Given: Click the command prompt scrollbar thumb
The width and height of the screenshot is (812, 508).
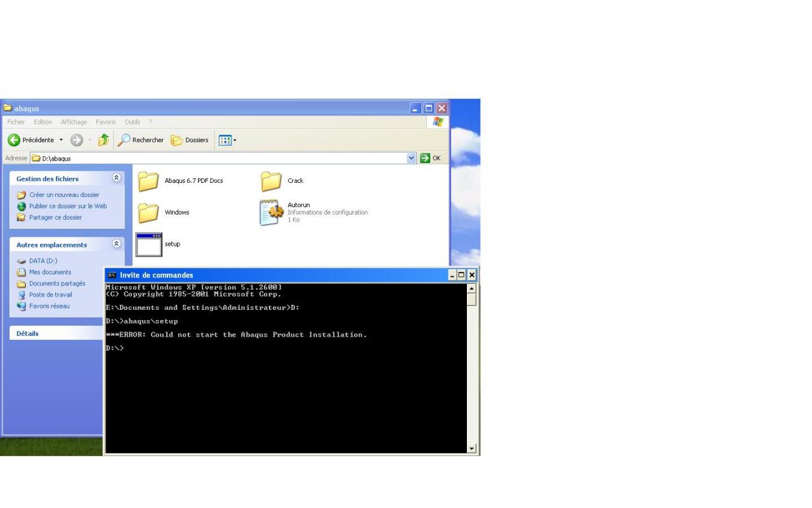Looking at the screenshot, I should click(x=471, y=300).
